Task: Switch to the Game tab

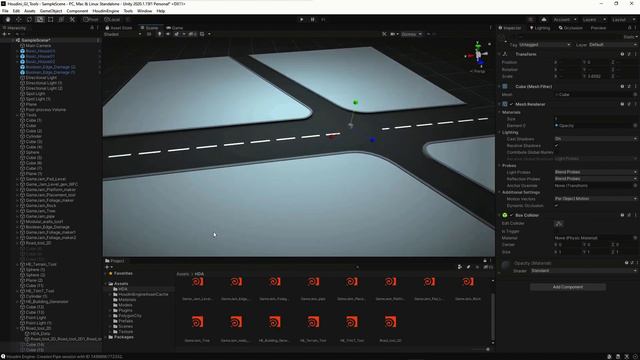Action: click(175, 28)
